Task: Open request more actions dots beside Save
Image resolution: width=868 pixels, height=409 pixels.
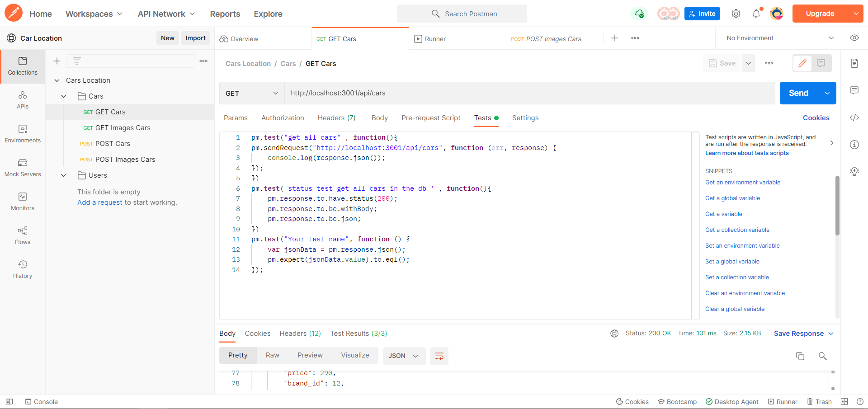Action: tap(769, 63)
